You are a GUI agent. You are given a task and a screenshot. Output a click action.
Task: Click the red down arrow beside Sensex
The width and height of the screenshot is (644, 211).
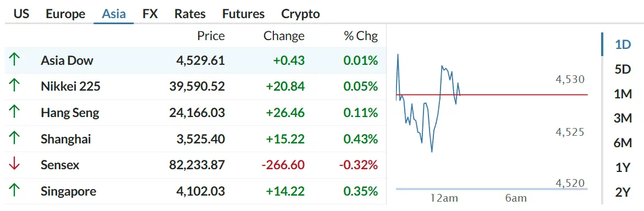click(14, 165)
